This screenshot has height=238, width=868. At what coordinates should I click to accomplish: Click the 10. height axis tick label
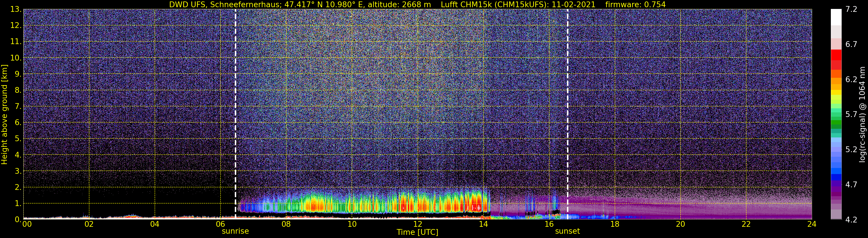[x=16, y=58]
